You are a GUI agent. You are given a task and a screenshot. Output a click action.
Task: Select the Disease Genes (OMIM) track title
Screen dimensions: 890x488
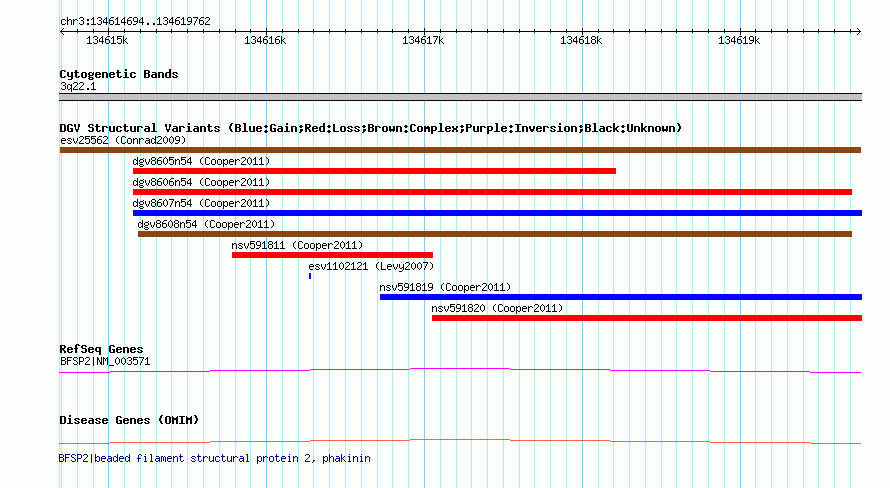[x=129, y=420]
